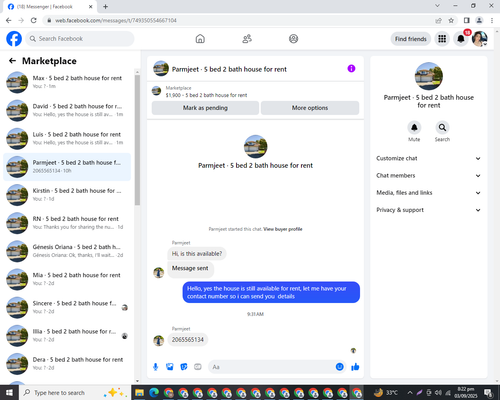
Task: Open the Groups icon in top navigation
Action: [x=293, y=39]
